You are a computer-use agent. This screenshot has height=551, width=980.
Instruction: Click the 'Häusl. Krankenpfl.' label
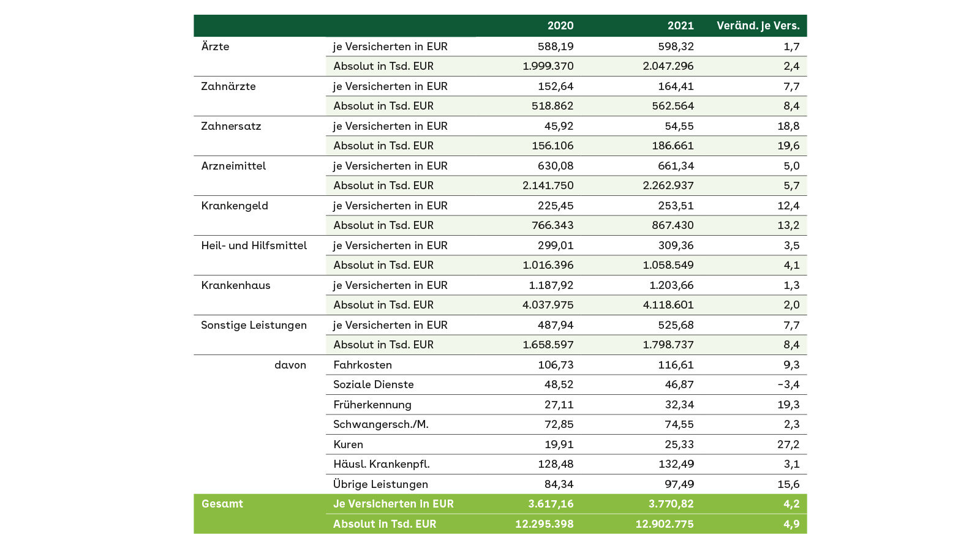pyautogui.click(x=381, y=464)
